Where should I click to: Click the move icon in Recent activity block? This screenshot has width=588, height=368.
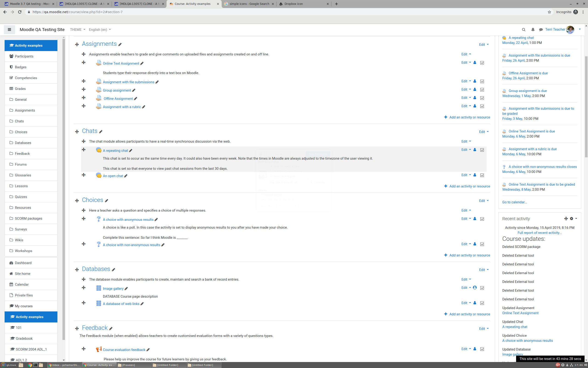coord(566,218)
